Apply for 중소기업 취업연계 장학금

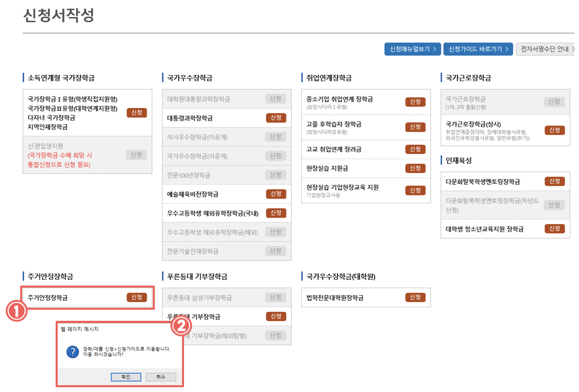[415, 102]
